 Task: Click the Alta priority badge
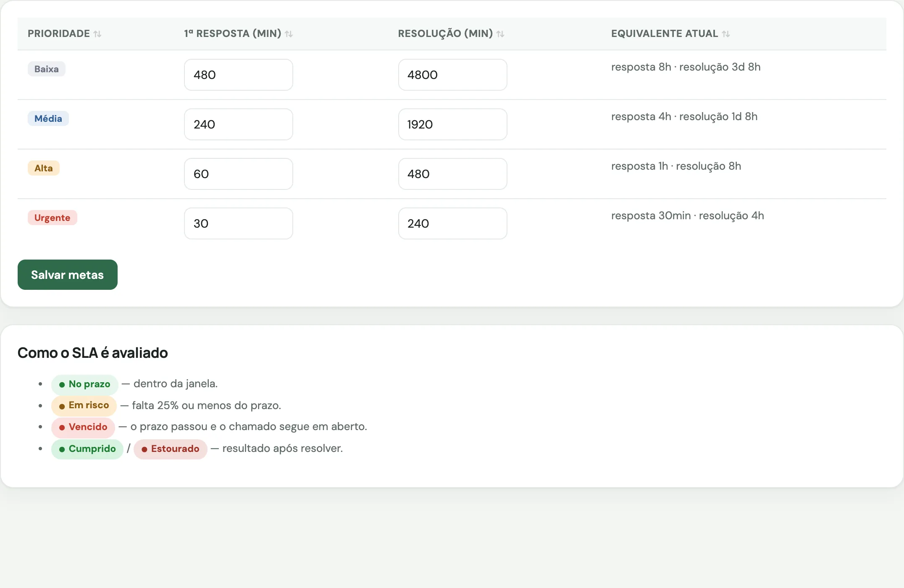[44, 168]
